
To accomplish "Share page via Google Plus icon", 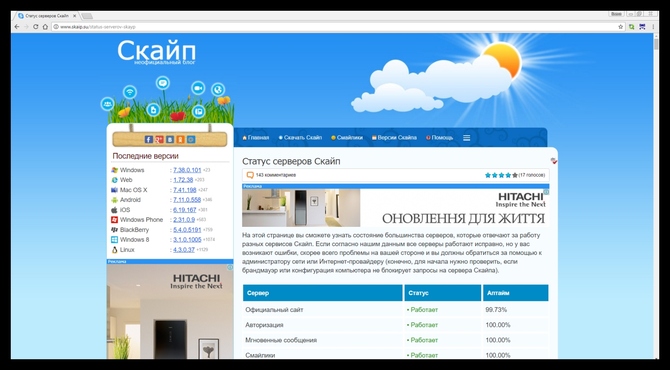I will [159, 139].
